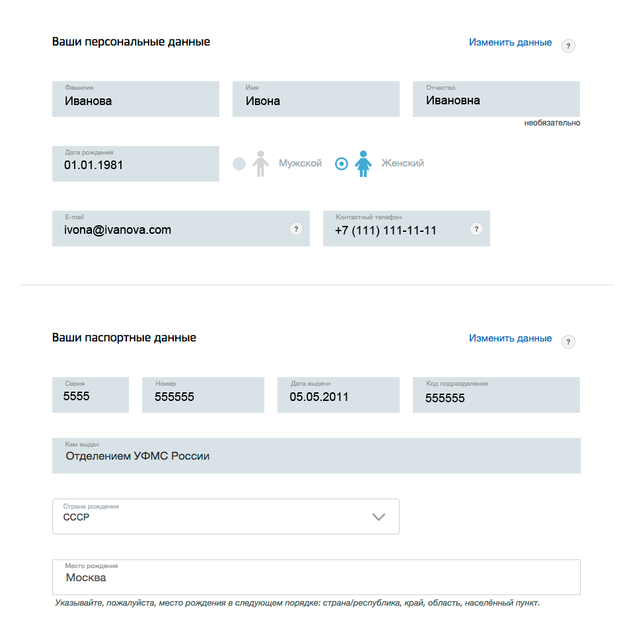
Task: Click Изменить данные for passport data
Action: point(510,338)
